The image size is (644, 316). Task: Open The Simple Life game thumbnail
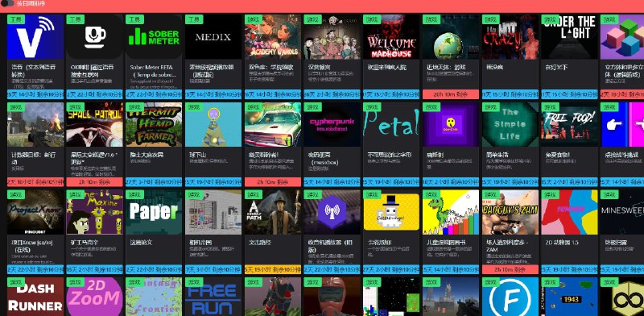510,124
